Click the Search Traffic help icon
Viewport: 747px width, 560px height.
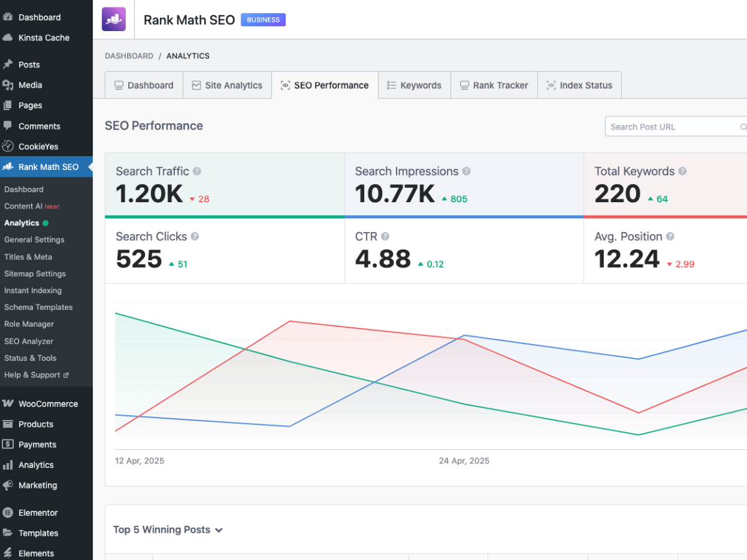pos(197,171)
